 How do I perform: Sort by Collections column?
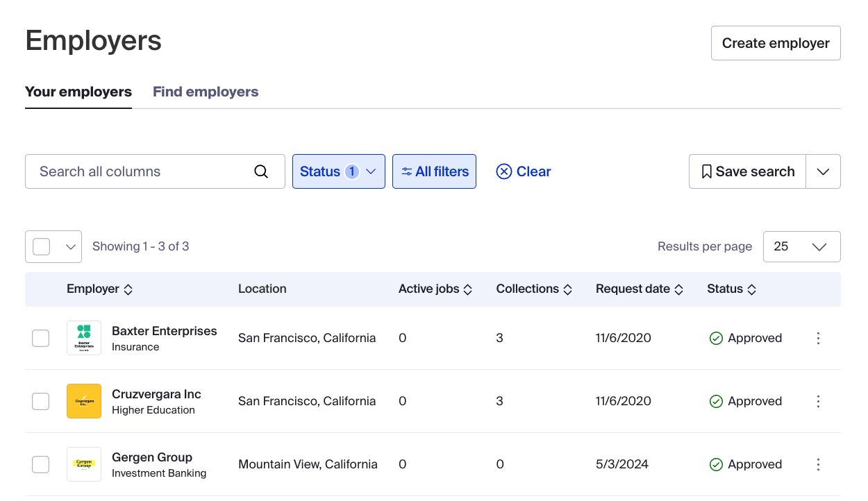tap(534, 289)
